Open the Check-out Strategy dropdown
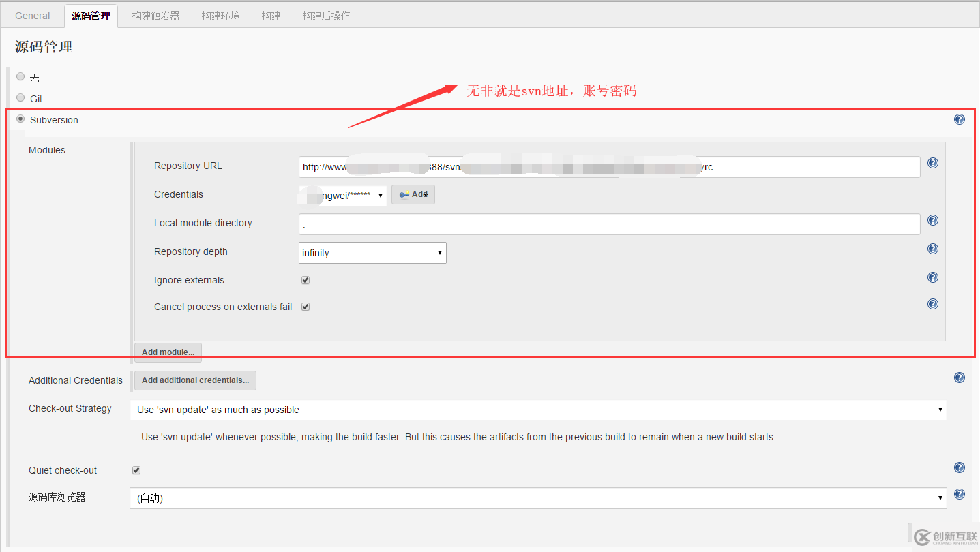Image resolution: width=980 pixels, height=552 pixels. tap(538, 410)
